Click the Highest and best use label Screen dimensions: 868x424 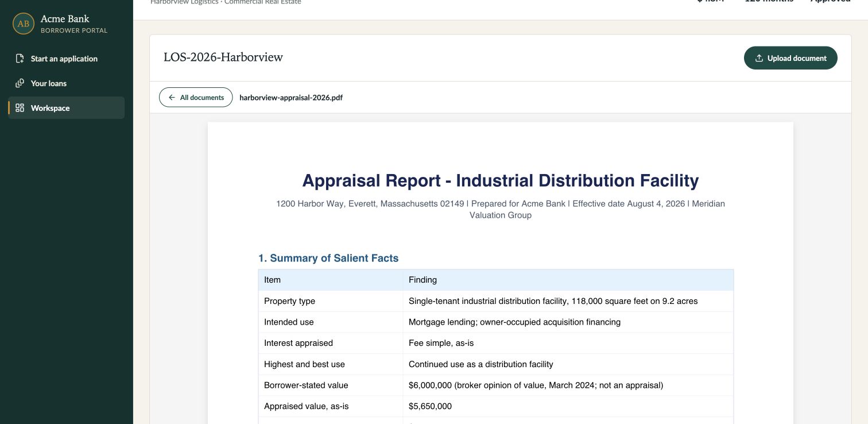(x=304, y=364)
